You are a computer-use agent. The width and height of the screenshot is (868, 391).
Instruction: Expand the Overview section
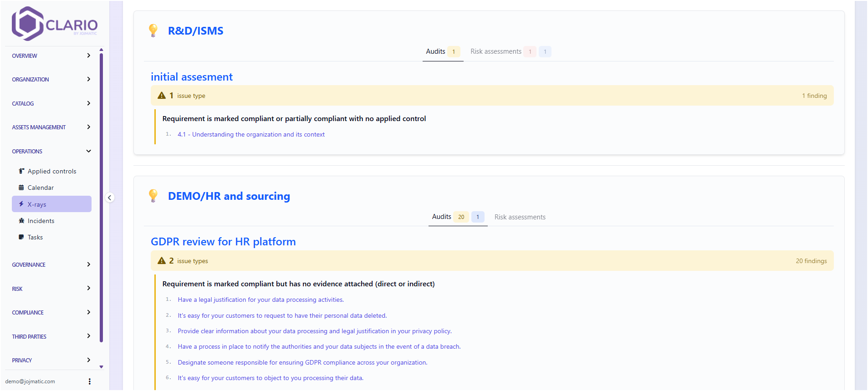pyautogui.click(x=51, y=56)
